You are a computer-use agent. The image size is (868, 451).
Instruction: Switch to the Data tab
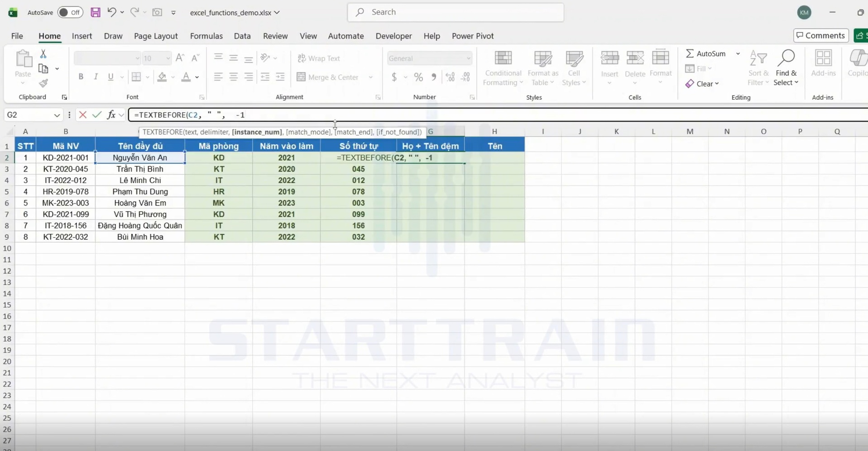[242, 36]
